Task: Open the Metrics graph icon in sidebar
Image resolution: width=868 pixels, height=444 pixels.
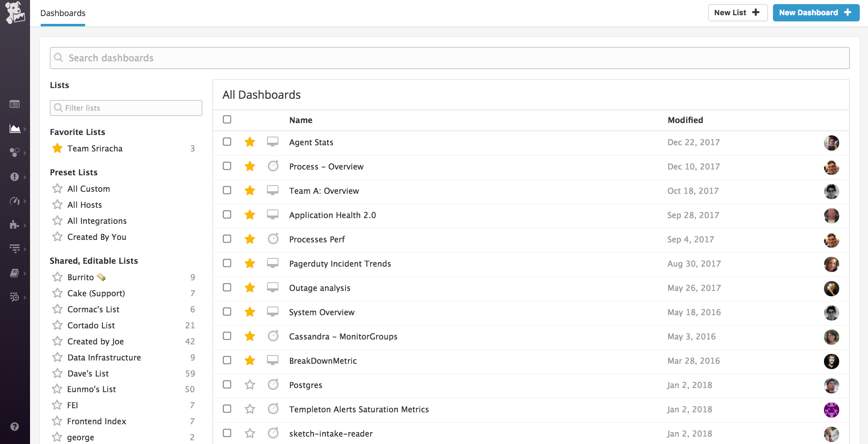Action: click(15, 129)
